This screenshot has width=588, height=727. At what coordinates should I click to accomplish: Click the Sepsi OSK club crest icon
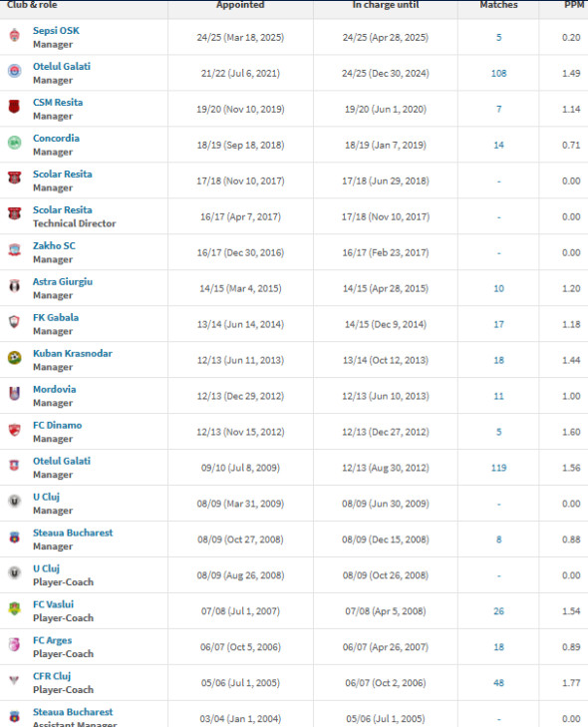tap(14, 35)
